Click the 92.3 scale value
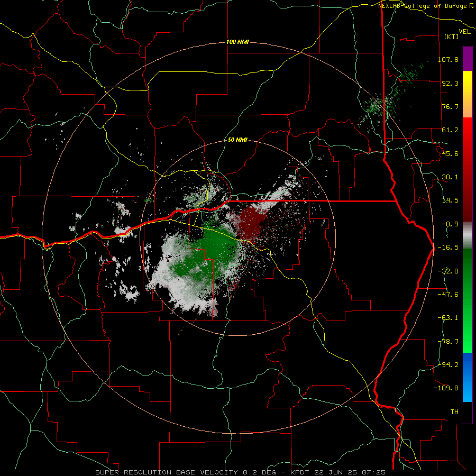This screenshot has height=476, width=476. 450,83
